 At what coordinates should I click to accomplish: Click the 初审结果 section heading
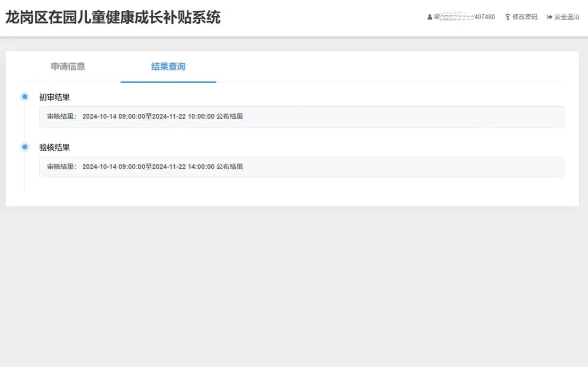pos(54,97)
